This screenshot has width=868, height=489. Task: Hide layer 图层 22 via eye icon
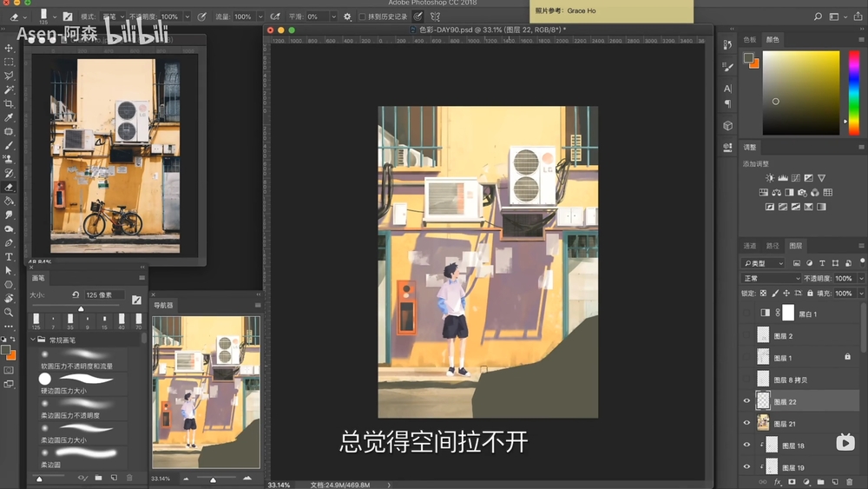pyautogui.click(x=746, y=401)
